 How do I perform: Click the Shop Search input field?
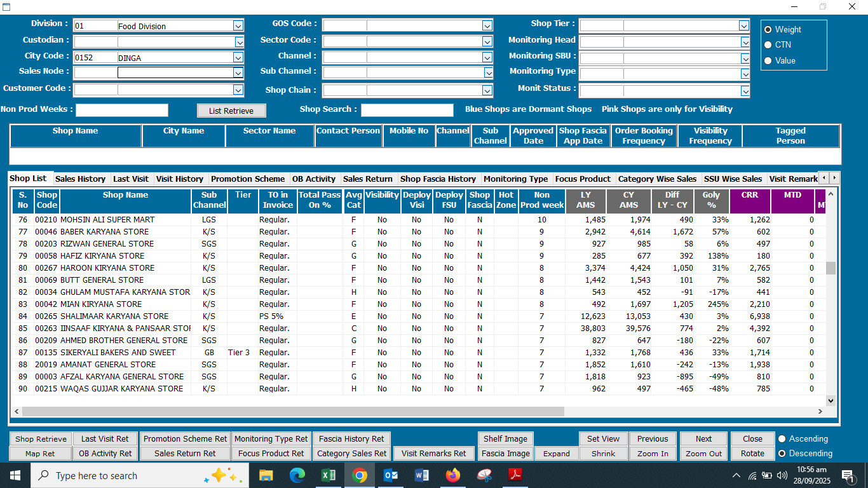[407, 110]
